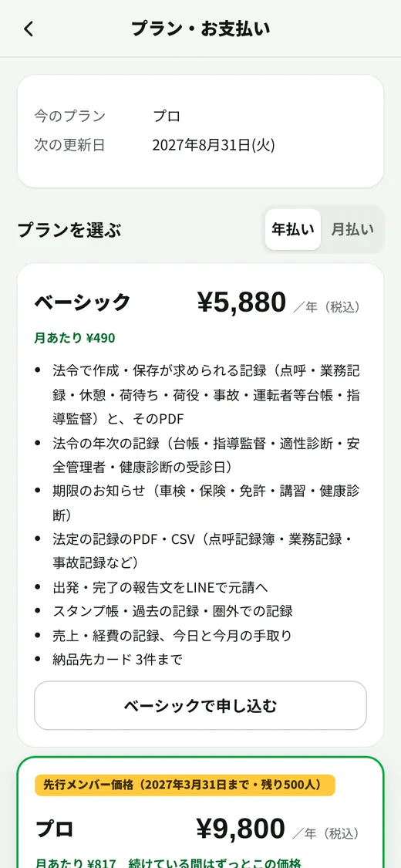Tap the スタンプ帳・過去の記録 feature line
The height and width of the screenshot is (868, 401).
(x=173, y=611)
